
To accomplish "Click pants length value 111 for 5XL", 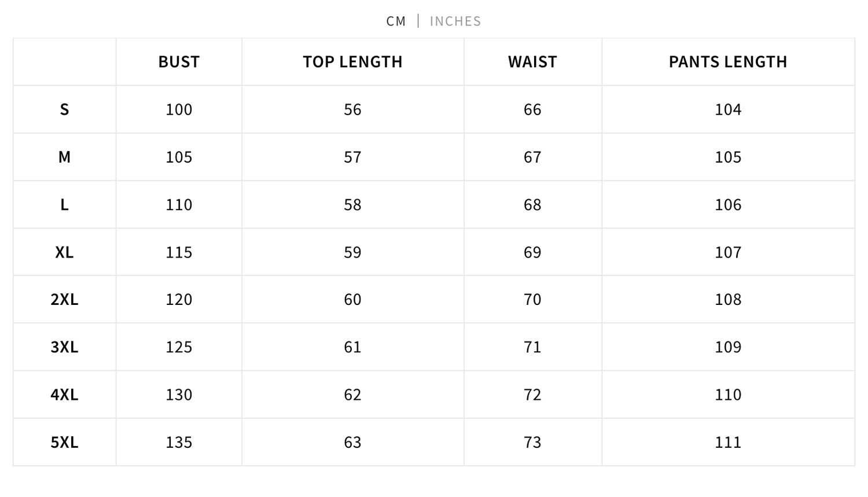I will click(728, 442).
